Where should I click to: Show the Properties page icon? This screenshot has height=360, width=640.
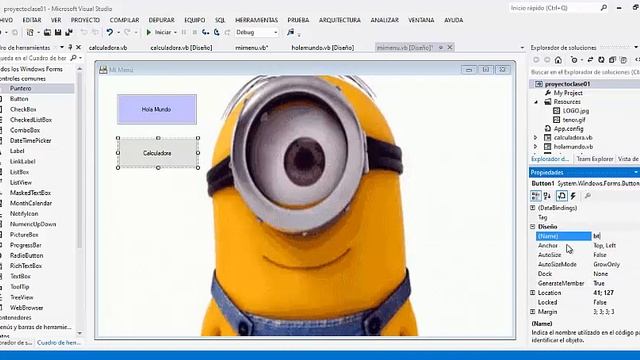tap(562, 196)
